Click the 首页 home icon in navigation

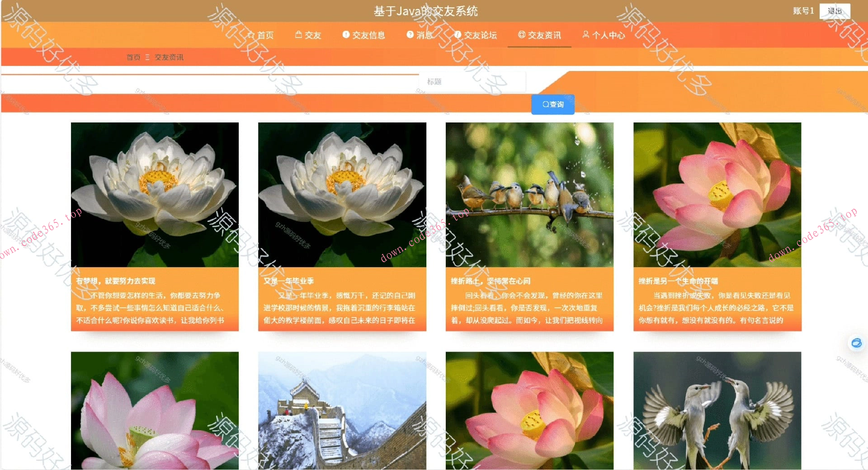(251, 35)
